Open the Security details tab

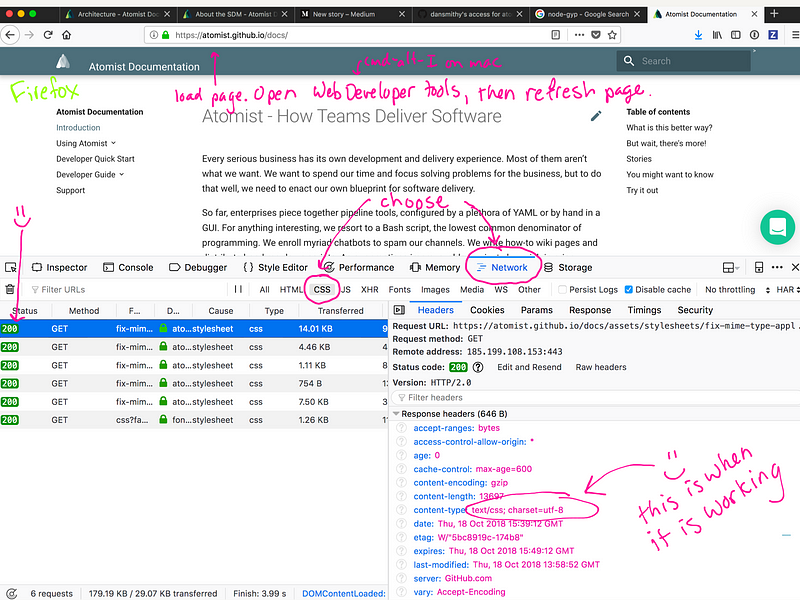coord(695,310)
